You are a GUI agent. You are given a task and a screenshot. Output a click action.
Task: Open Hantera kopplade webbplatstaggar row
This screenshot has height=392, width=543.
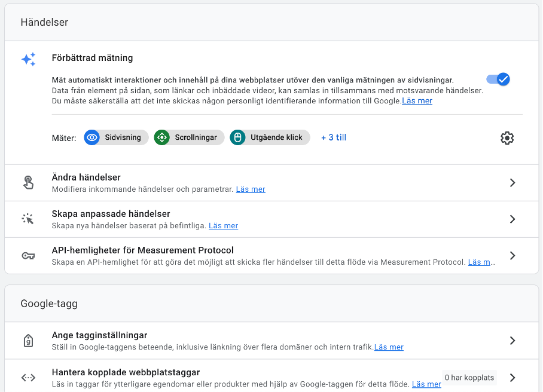[271, 376]
